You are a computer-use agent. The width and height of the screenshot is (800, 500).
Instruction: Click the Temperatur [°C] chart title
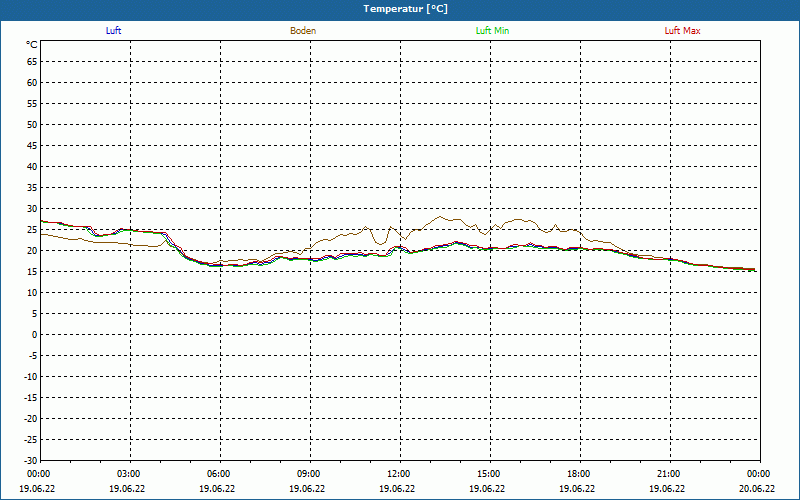406,9
